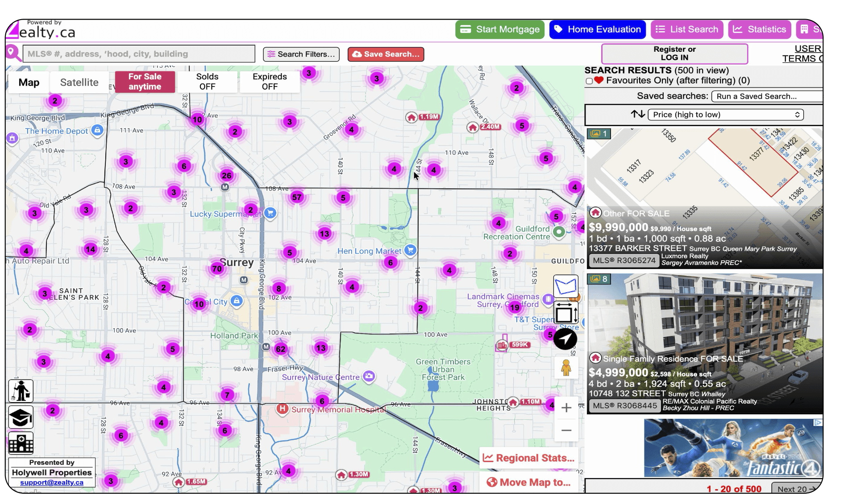
Task: Switch to Satellite view
Action: tap(79, 83)
